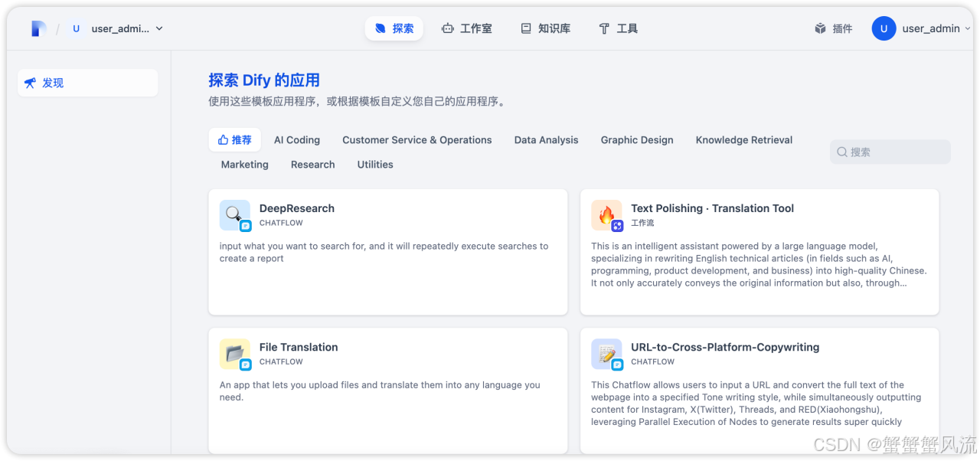Click the workspace avatar letter U beside the logo
Screen dimensions: 980x461
(76, 28)
